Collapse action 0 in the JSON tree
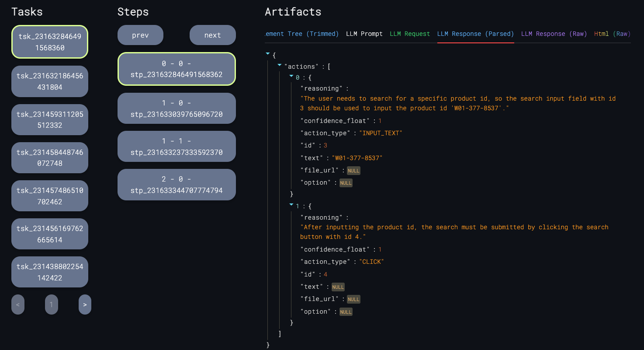The height and width of the screenshot is (350, 644). [x=291, y=77]
